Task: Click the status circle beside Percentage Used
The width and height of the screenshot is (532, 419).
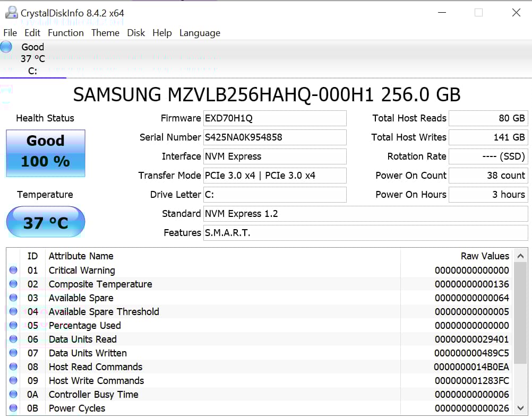Action: [13, 325]
